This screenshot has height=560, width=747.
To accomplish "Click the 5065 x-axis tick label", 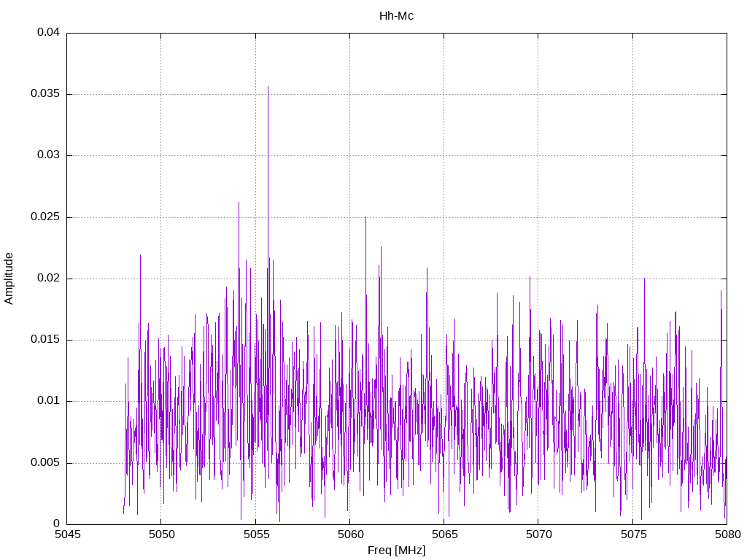I will (444, 534).
